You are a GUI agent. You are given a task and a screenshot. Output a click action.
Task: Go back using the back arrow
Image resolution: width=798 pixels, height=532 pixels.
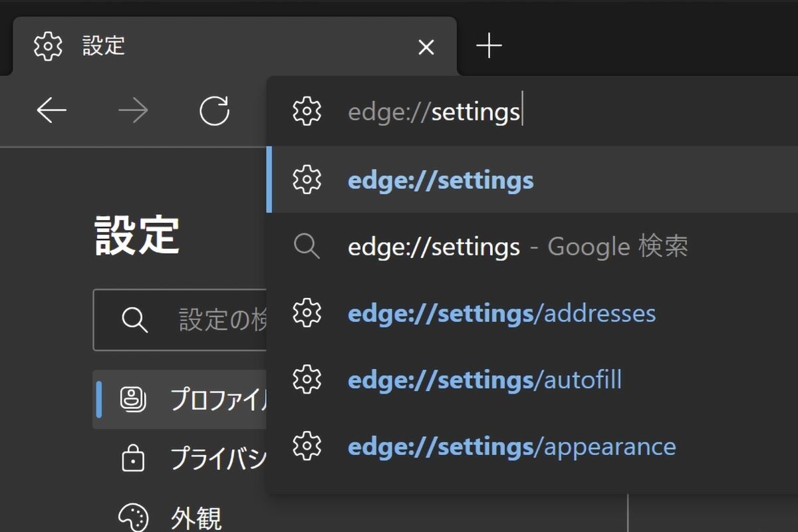(x=51, y=111)
